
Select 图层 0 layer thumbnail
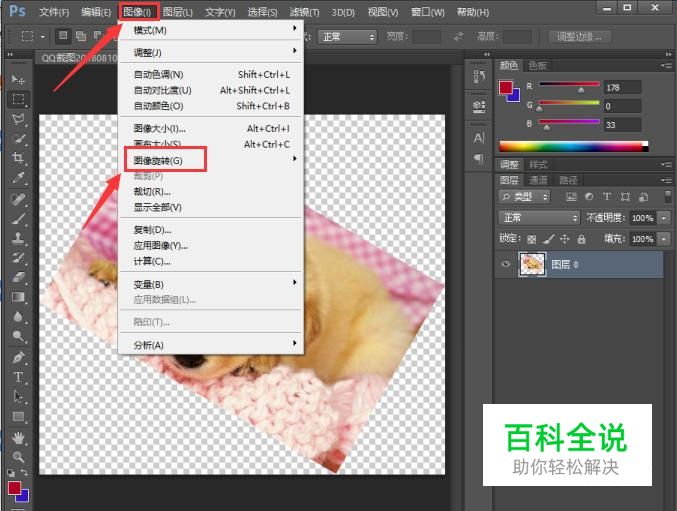pyautogui.click(x=532, y=264)
